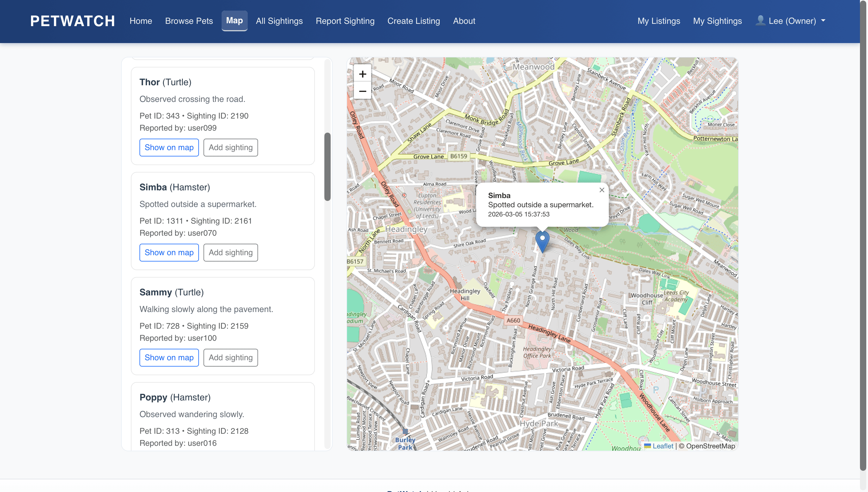The height and width of the screenshot is (492, 868).
Task: Click the blue Simba map marker pin
Action: tap(542, 242)
